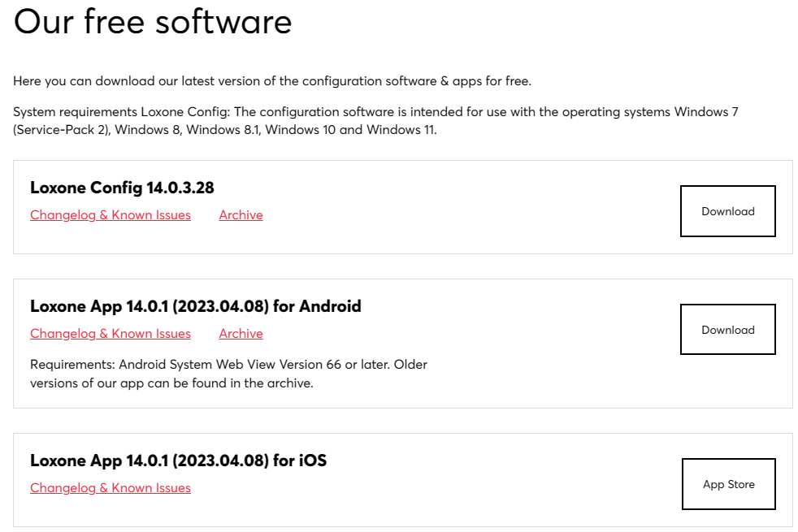
Task: Click the 'Our free software' page title
Action: (153, 22)
